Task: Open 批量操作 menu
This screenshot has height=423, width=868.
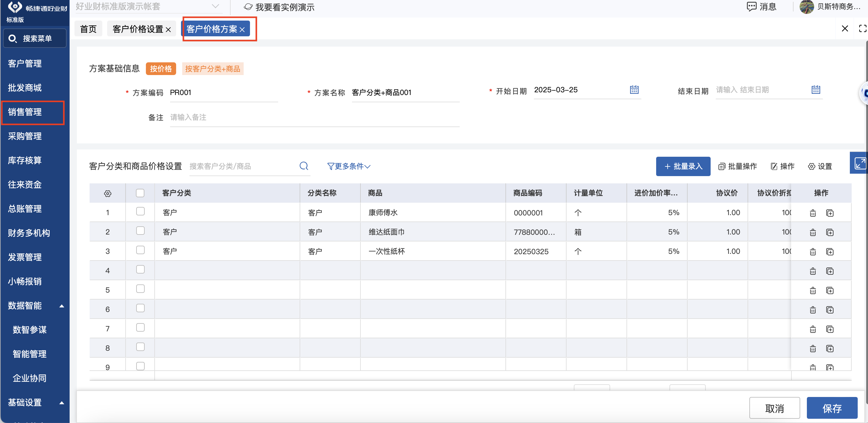Action: [x=738, y=166]
